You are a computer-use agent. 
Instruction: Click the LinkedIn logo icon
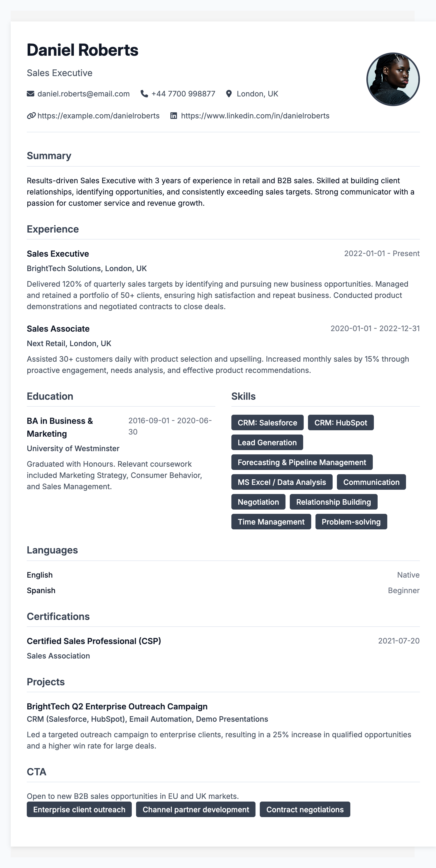coord(174,116)
